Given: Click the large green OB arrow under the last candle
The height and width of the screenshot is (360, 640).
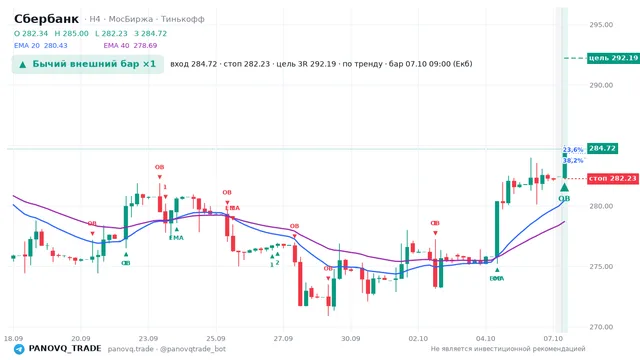Looking at the screenshot, I should point(564,187).
